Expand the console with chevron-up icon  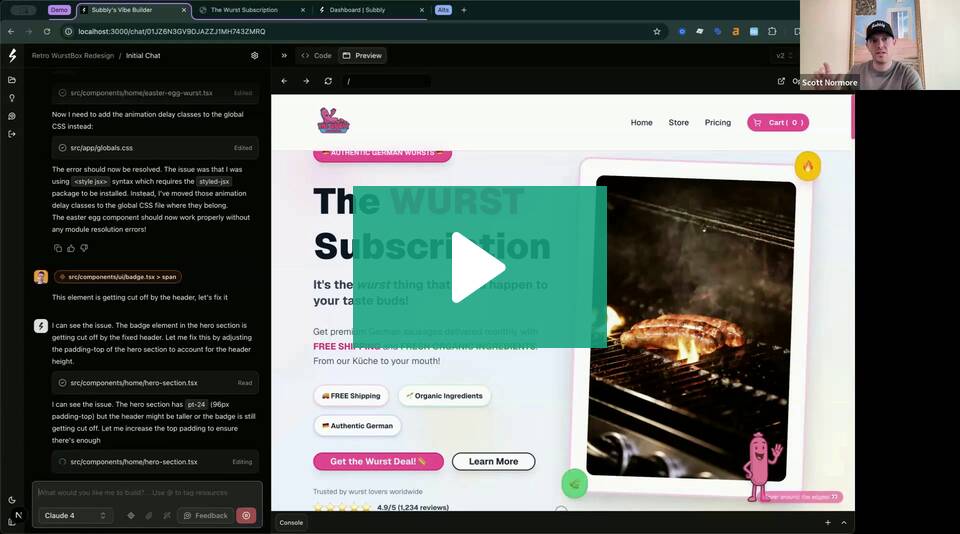point(844,523)
